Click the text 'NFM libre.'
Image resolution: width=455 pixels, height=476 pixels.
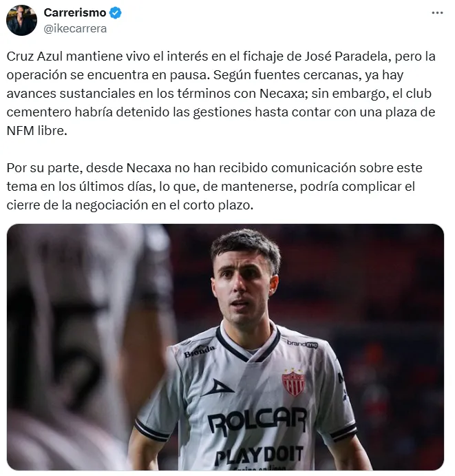(36, 131)
